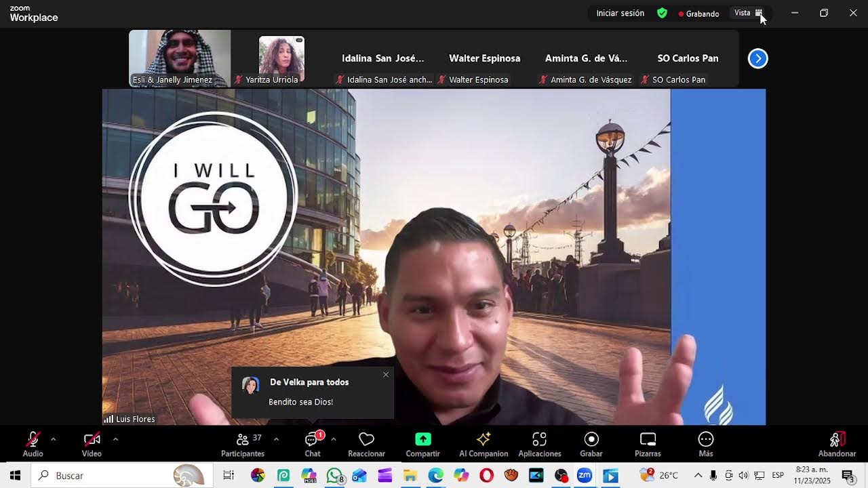868x488 pixels.
Task: Open the Más options menu
Action: pos(706,445)
